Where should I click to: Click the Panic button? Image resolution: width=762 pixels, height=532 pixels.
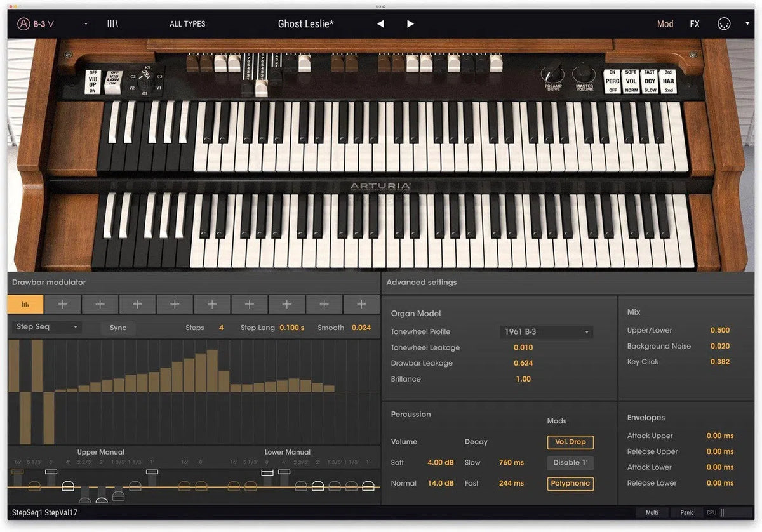click(x=687, y=513)
